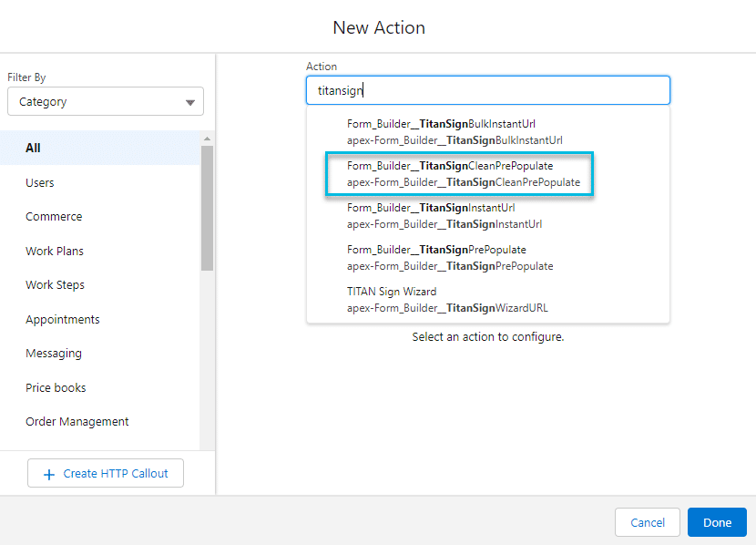Open the Order Management category
The width and height of the screenshot is (756, 545).
77,421
